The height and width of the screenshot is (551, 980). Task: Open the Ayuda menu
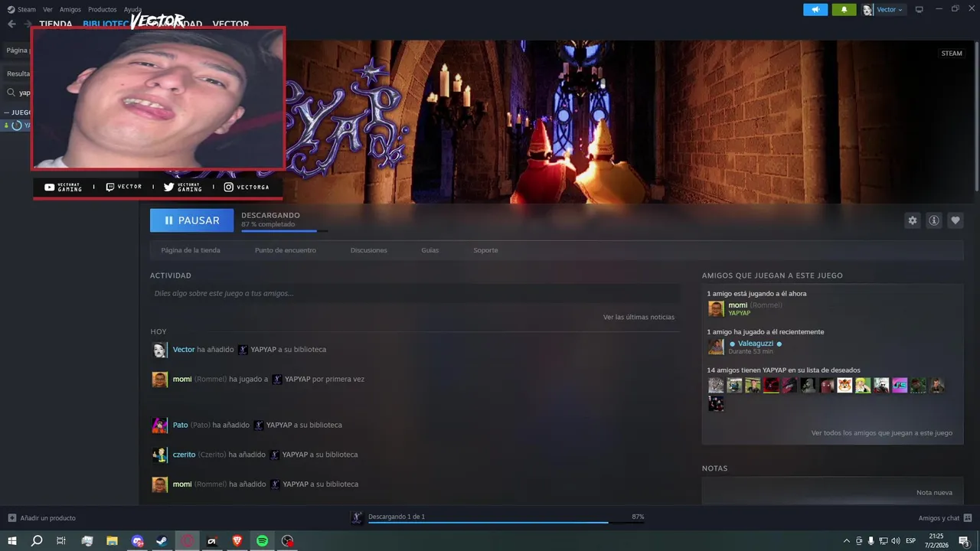tap(132, 9)
